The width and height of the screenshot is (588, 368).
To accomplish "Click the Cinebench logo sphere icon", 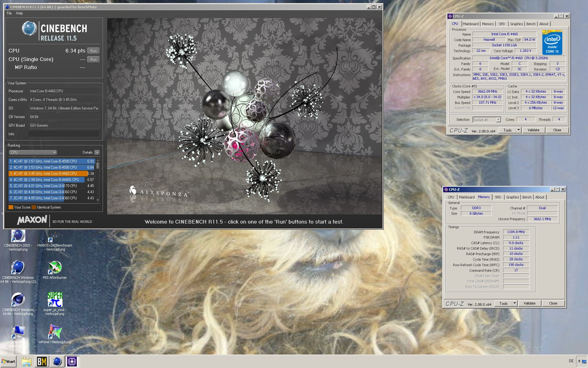I will pos(29,29).
